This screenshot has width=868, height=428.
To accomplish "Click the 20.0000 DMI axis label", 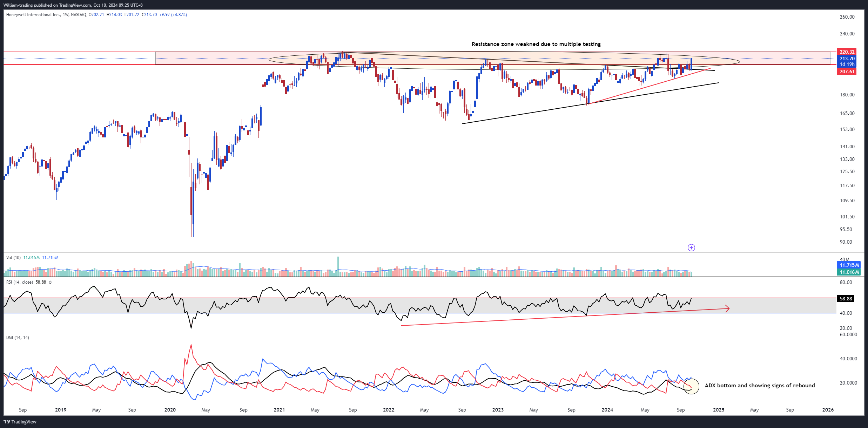I will (848, 383).
